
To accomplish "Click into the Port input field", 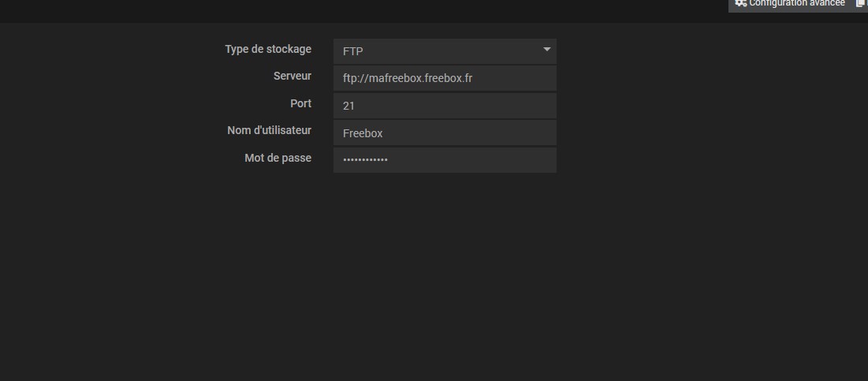I will (445, 106).
